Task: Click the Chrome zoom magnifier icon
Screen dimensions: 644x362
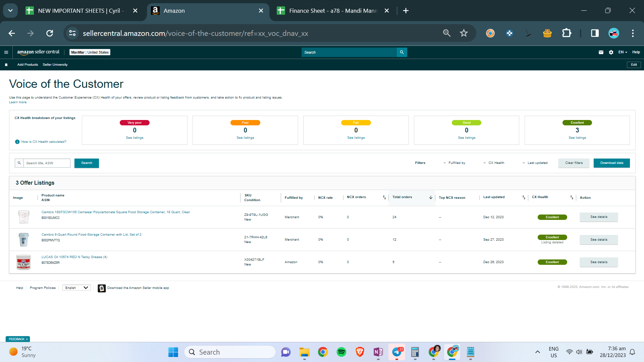Action: pyautogui.click(x=447, y=33)
